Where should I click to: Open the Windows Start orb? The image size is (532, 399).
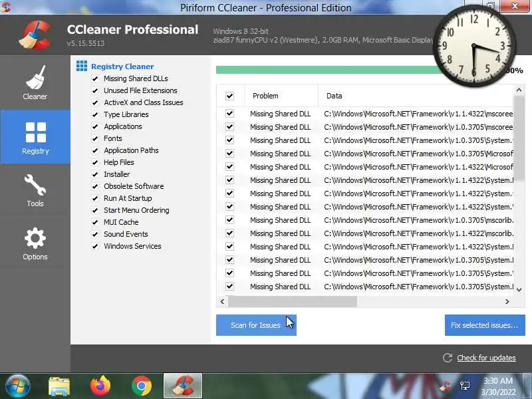pyautogui.click(x=17, y=386)
